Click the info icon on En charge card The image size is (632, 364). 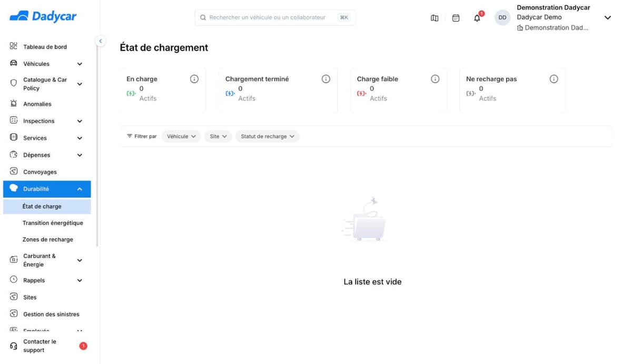pos(194,79)
